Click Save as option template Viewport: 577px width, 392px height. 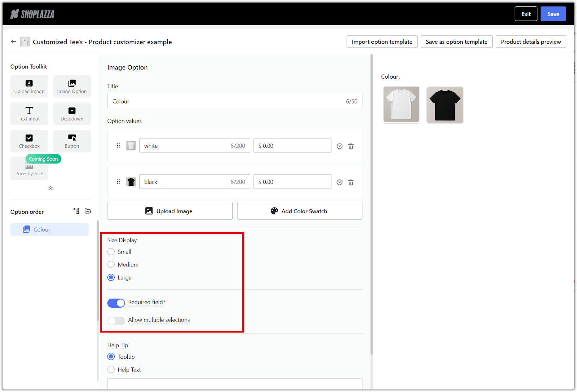pos(457,41)
